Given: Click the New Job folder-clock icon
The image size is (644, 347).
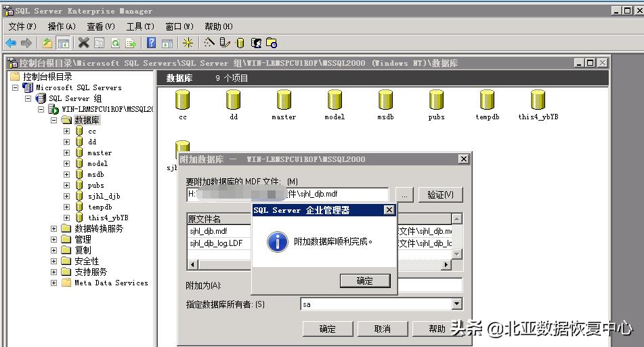Looking at the screenshot, I should tap(272, 43).
